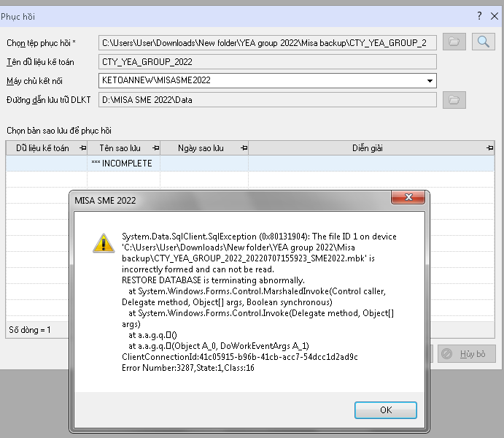
Task: Click the Chọn tệp phục hồi path field
Action: click(x=268, y=43)
